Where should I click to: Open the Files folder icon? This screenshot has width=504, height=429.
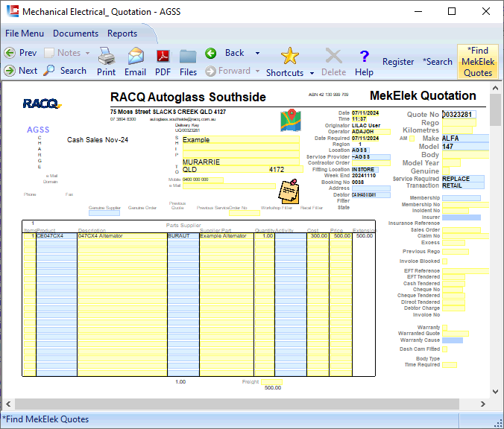click(188, 57)
